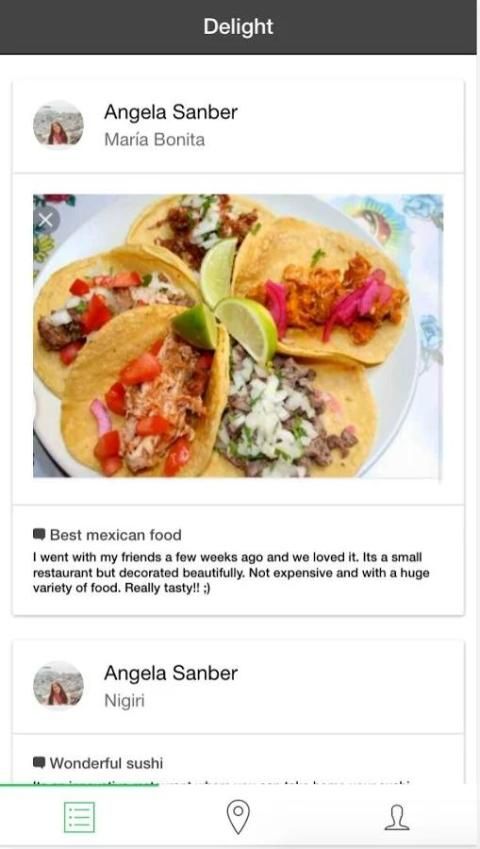Open Angela Sanber's avatar on Nigiri post

click(x=58, y=685)
